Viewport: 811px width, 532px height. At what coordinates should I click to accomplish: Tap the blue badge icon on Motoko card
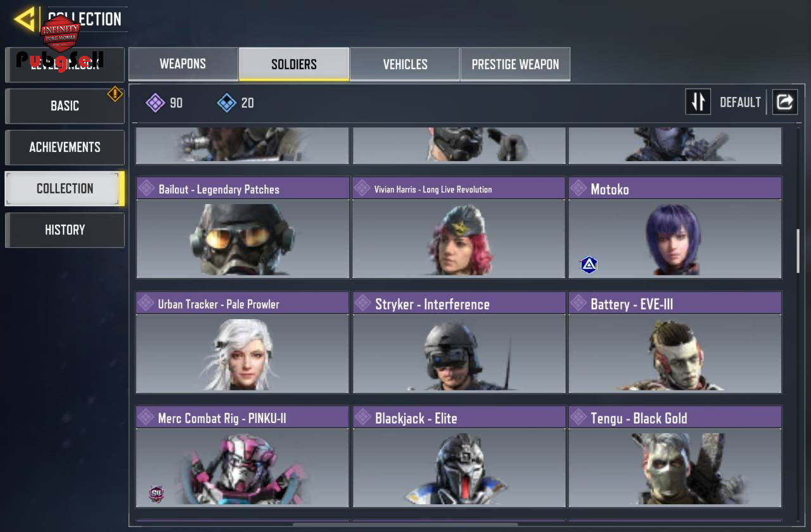(x=589, y=265)
